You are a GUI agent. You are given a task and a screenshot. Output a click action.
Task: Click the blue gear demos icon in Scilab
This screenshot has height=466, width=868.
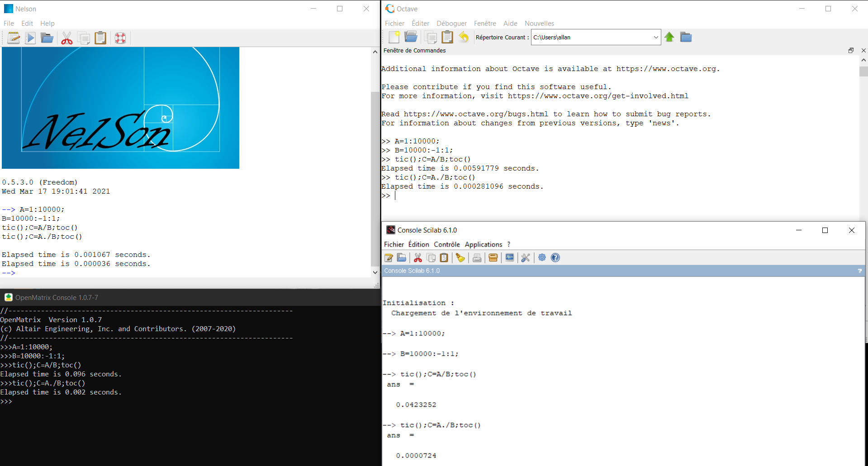click(542, 258)
